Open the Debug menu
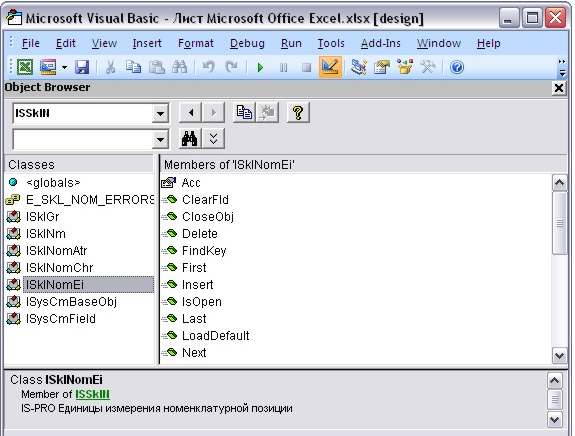This screenshot has height=436, width=575. click(x=247, y=43)
